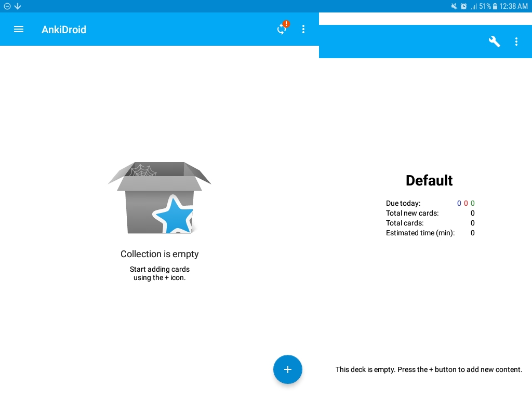Click the 'Due today:' label

(x=403, y=203)
